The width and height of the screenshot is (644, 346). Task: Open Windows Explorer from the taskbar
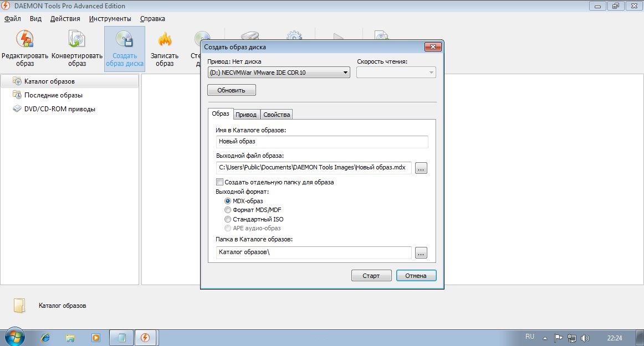[70, 338]
